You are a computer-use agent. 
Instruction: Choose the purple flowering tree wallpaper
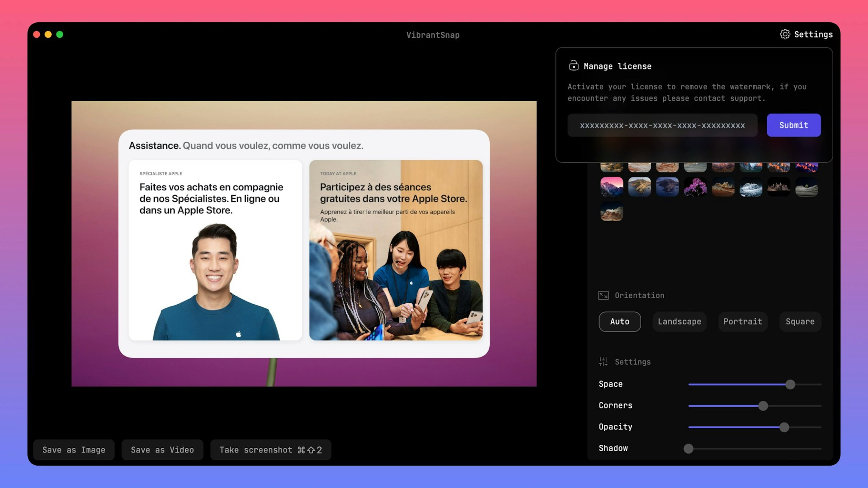point(695,187)
